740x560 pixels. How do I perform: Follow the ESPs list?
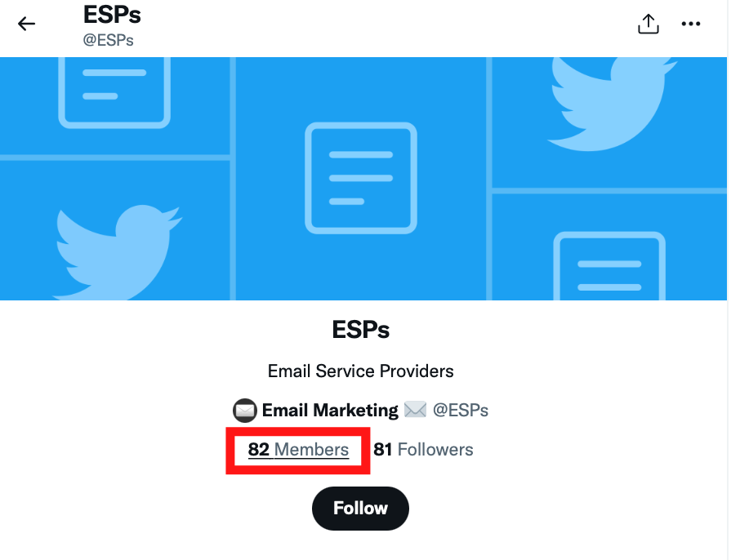pyautogui.click(x=360, y=508)
